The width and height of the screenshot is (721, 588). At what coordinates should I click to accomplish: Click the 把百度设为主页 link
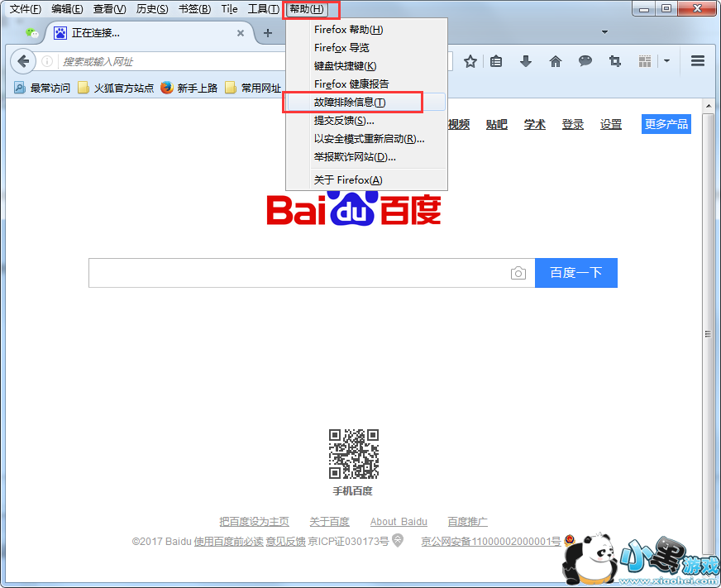click(x=254, y=522)
